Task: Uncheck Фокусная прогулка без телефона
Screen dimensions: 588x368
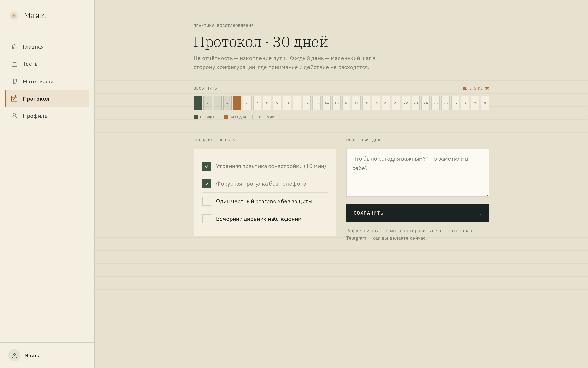Action: pyautogui.click(x=207, y=184)
